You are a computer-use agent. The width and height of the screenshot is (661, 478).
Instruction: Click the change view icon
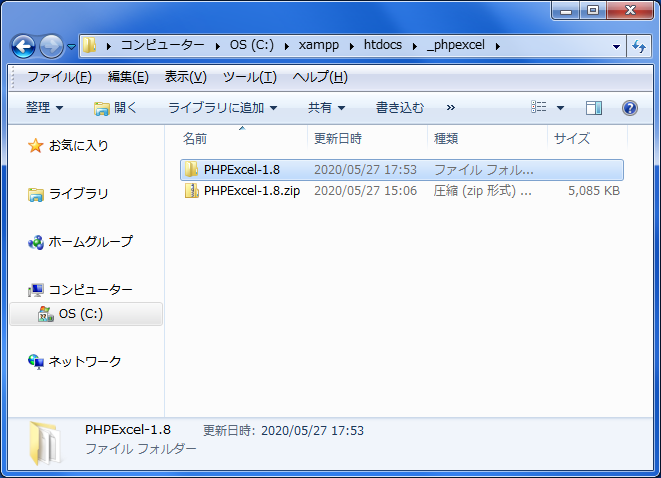(x=539, y=107)
